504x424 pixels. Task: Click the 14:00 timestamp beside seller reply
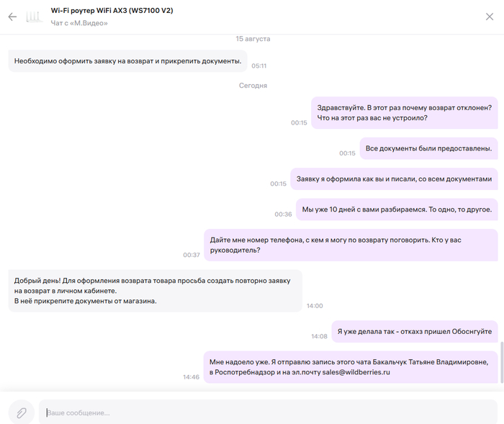coord(314,306)
